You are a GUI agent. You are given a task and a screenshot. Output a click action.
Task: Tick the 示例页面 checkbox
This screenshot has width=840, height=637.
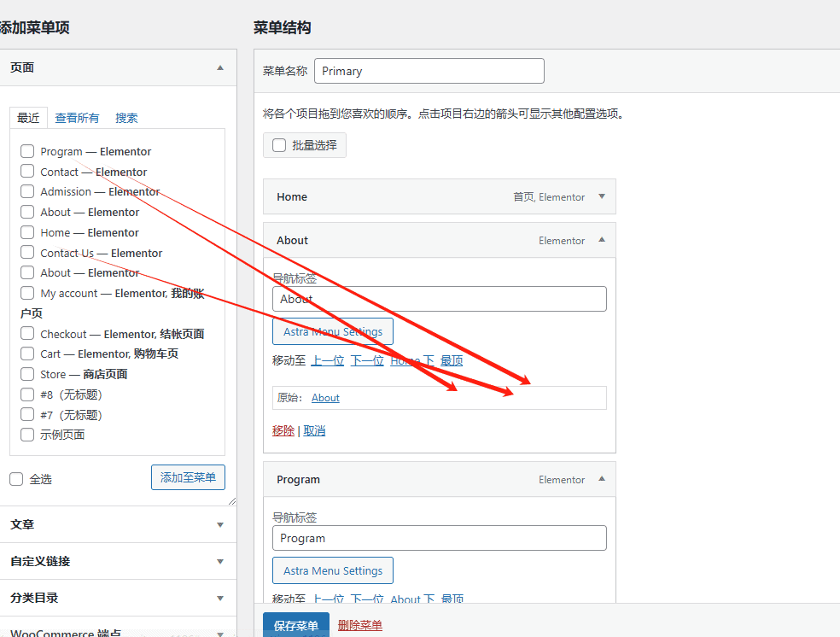(x=27, y=435)
